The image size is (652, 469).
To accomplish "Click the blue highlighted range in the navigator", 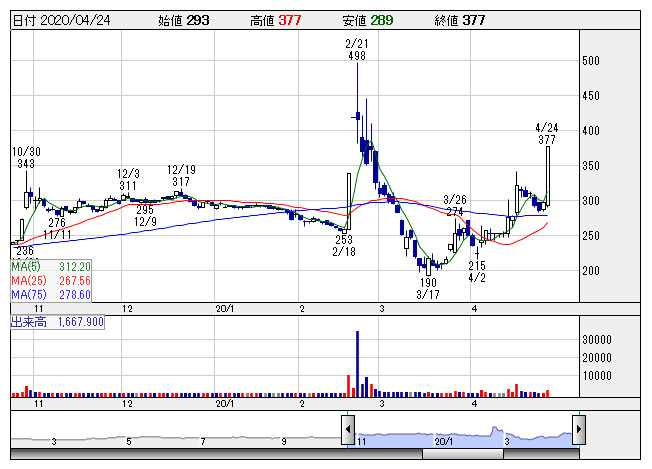I will coord(463,435).
